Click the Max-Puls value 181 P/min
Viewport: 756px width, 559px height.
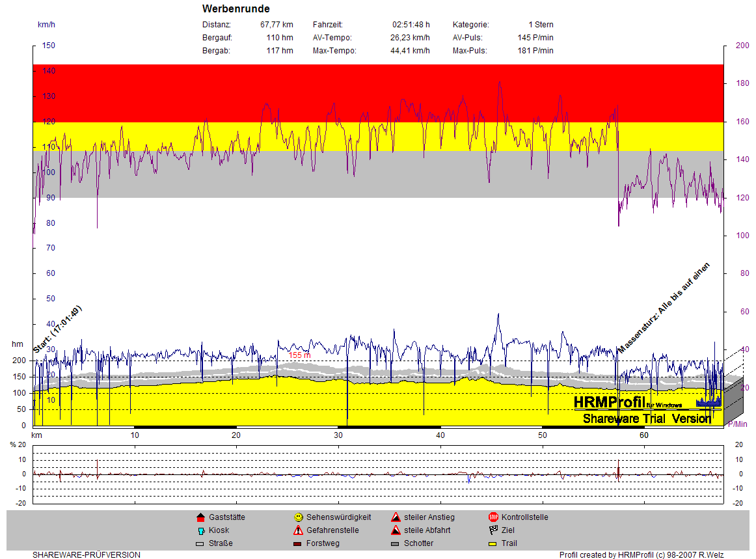click(x=535, y=51)
